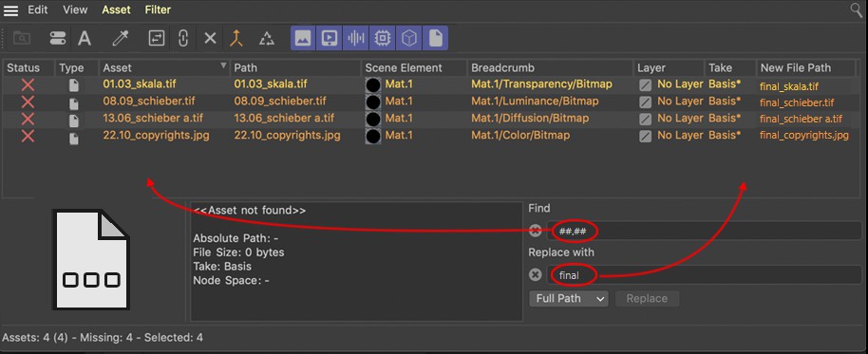Click the Replace with input field
This screenshot has height=354, width=868.
[704, 275]
